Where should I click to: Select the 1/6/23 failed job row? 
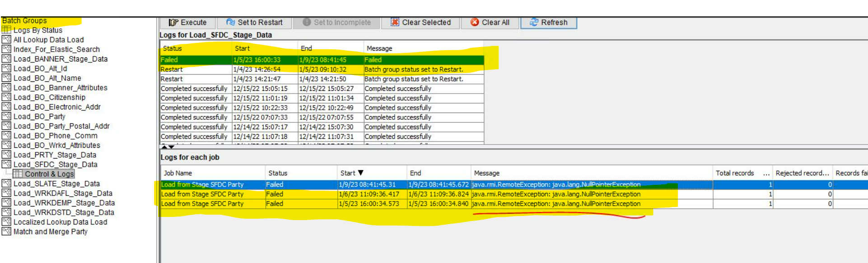[514, 194]
